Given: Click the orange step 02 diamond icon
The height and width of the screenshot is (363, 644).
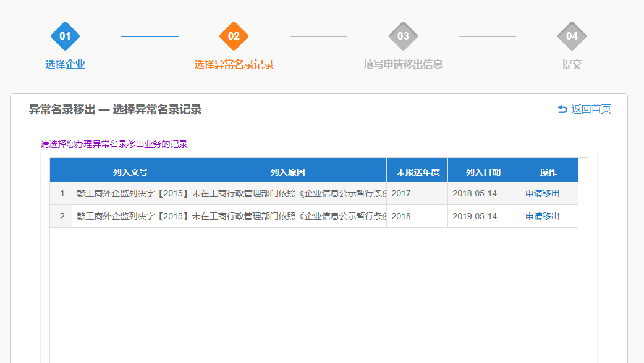Looking at the screenshot, I should [234, 36].
